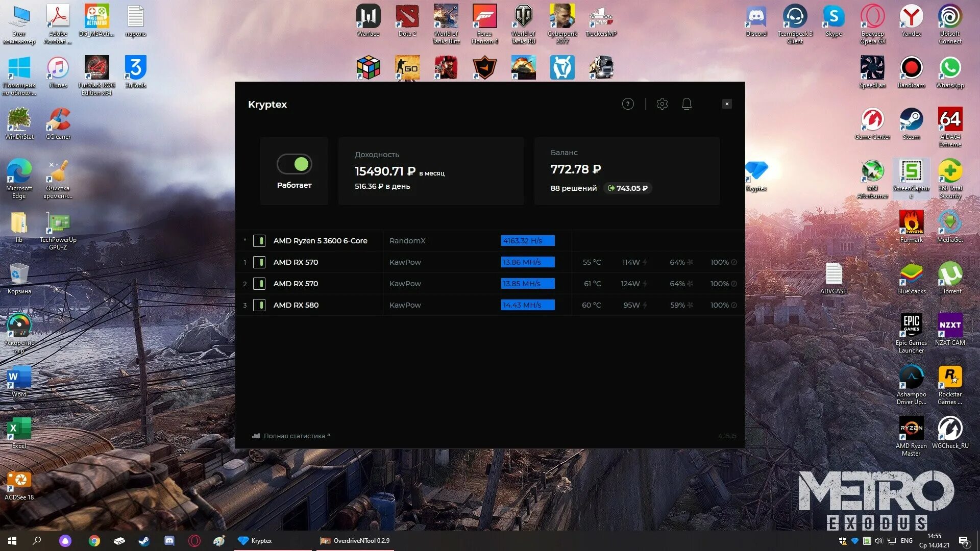Open the MSI Afterburner desktop icon

(x=872, y=173)
